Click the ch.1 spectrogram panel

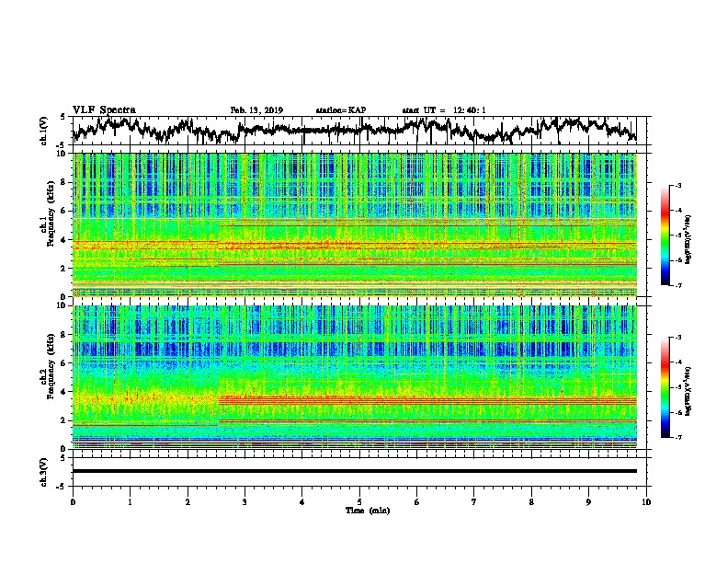point(354,224)
